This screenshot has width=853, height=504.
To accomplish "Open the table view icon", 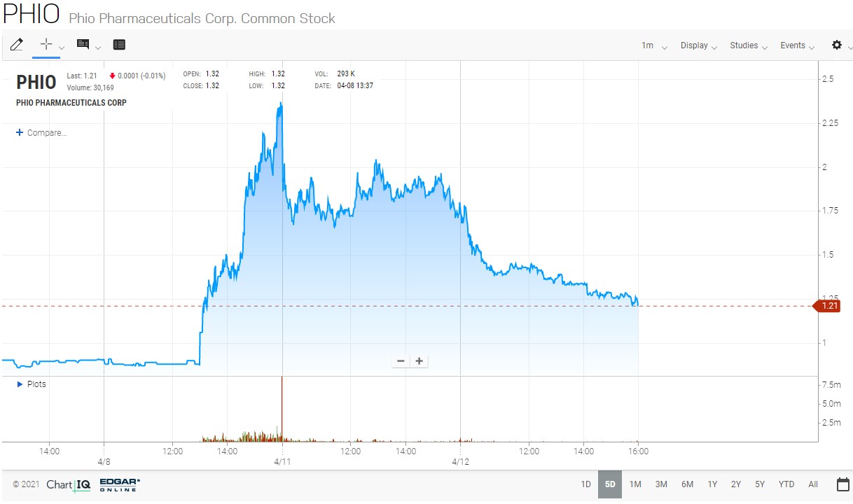I will click(119, 45).
